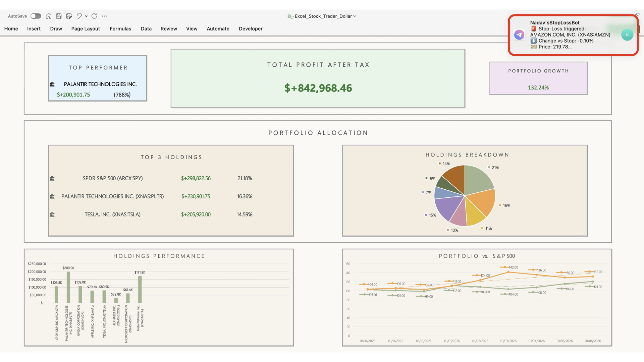Image resolution: width=644 pixels, height=362 pixels.
Task: Click the Total Profit After Tax value
Action: (x=318, y=88)
